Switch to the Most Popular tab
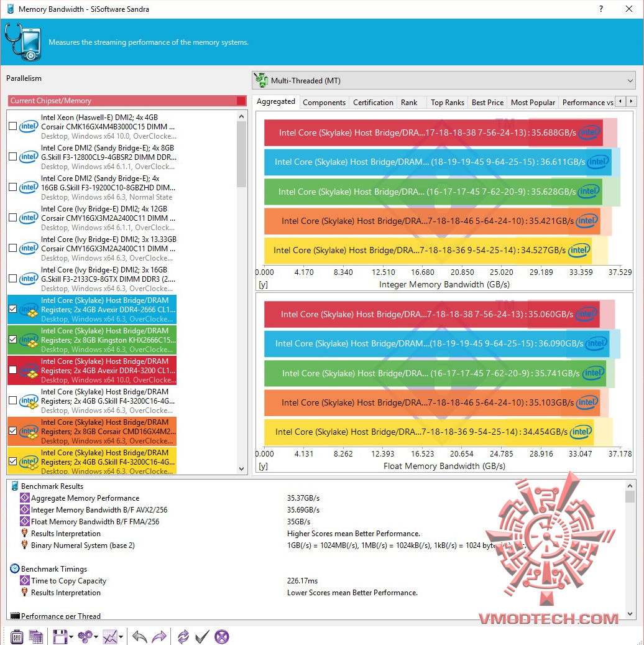644x645 pixels. (x=533, y=103)
